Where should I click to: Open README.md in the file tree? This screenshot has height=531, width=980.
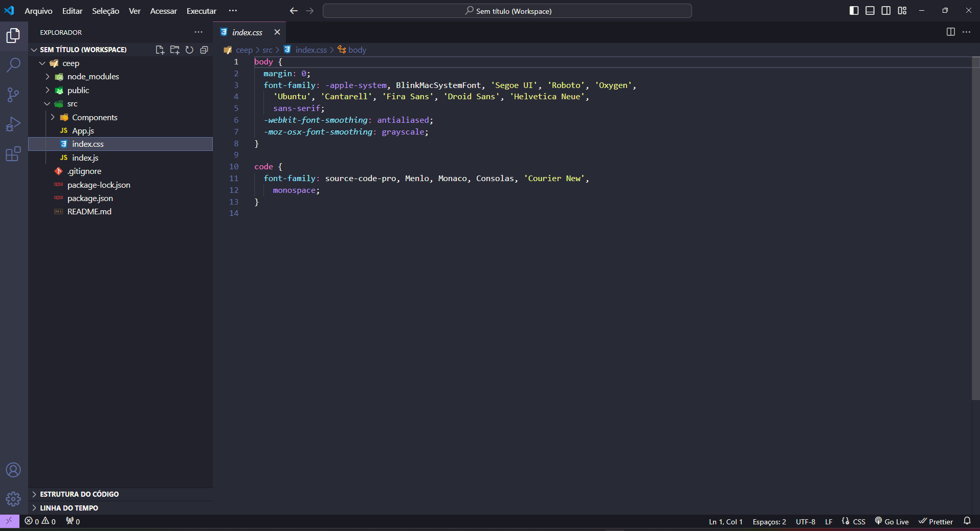(x=121, y=212)
